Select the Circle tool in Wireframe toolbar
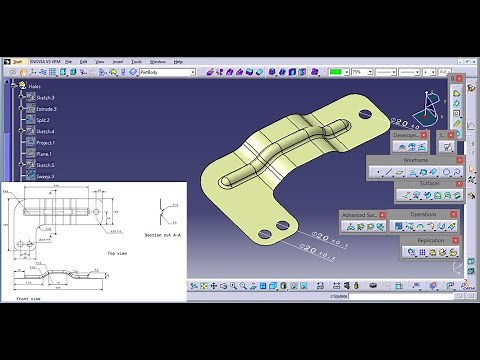 tap(446, 172)
